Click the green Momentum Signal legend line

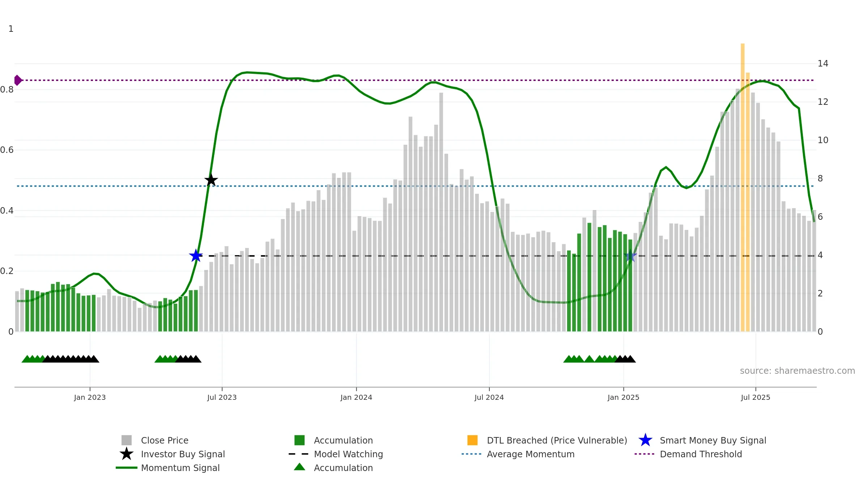coord(127,468)
